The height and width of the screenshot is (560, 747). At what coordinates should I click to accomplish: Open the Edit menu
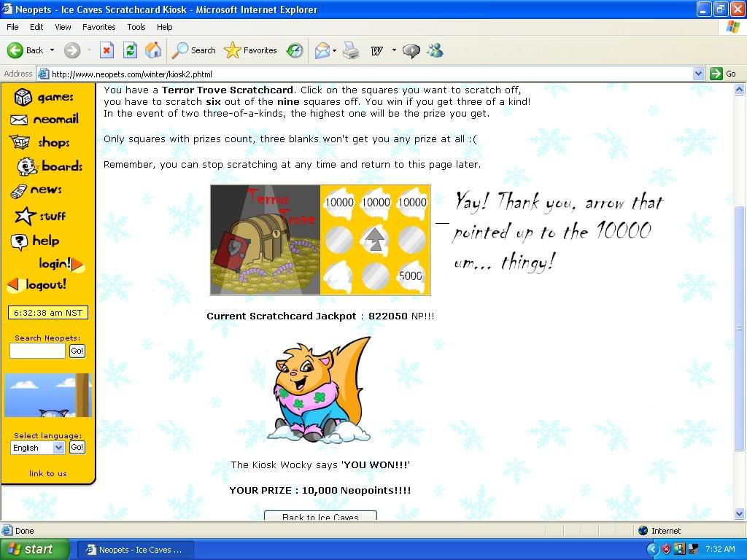(36, 27)
